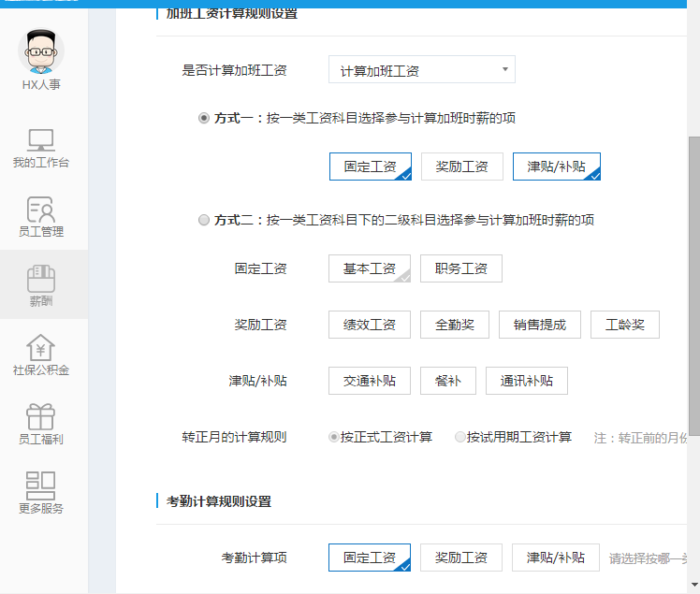This screenshot has width=700, height=594.
Task: Toggle 奖励工资 under 方式一
Action: 462,167
